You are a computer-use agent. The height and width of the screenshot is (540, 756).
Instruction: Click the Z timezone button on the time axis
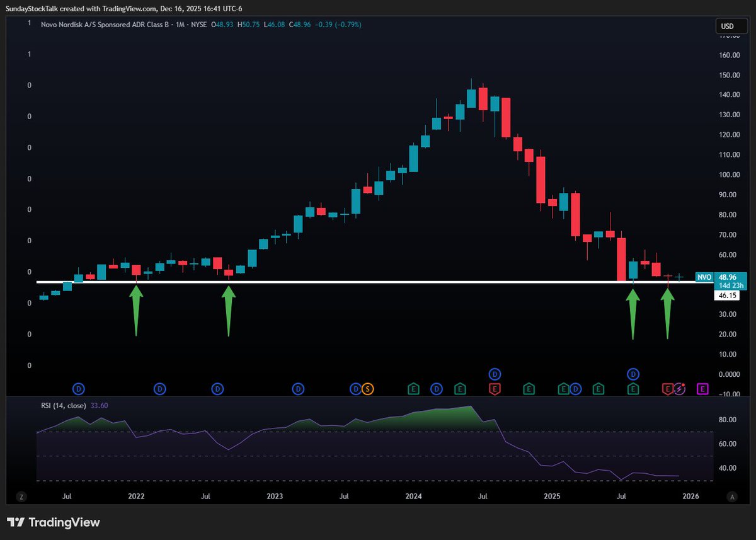pos(21,497)
